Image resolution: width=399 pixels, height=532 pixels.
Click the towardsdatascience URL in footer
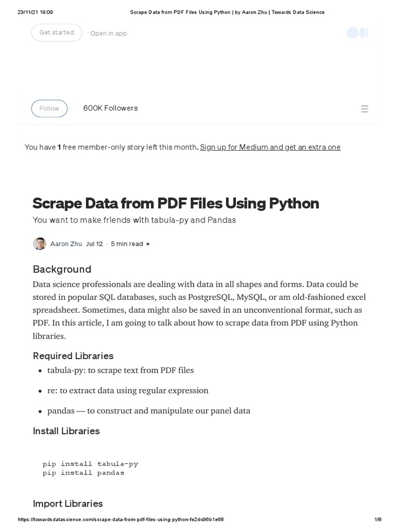(121, 520)
